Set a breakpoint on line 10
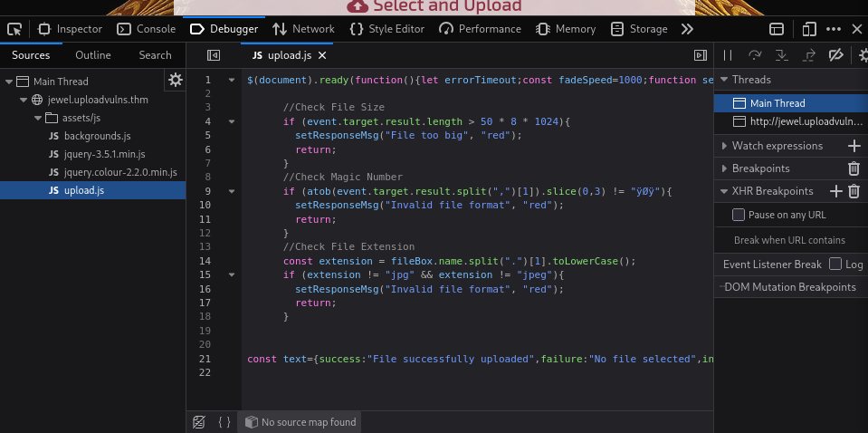The width and height of the screenshot is (868, 433). pos(205,206)
